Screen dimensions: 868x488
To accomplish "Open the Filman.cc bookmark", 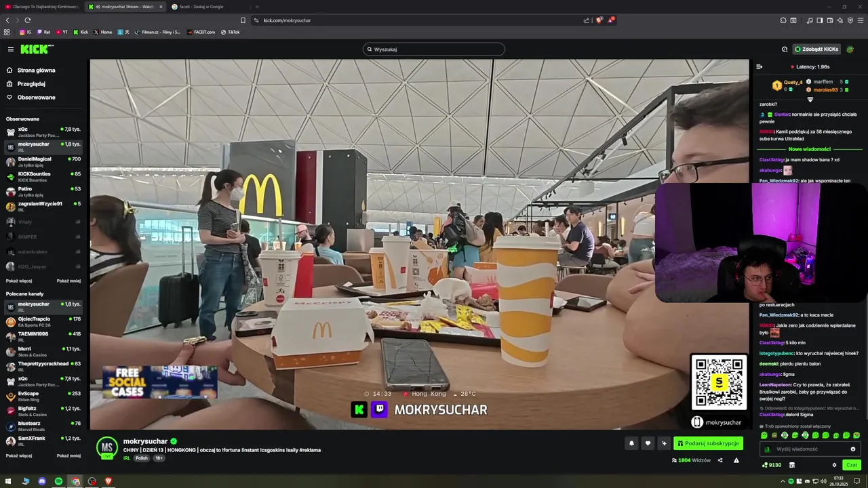I will [157, 32].
